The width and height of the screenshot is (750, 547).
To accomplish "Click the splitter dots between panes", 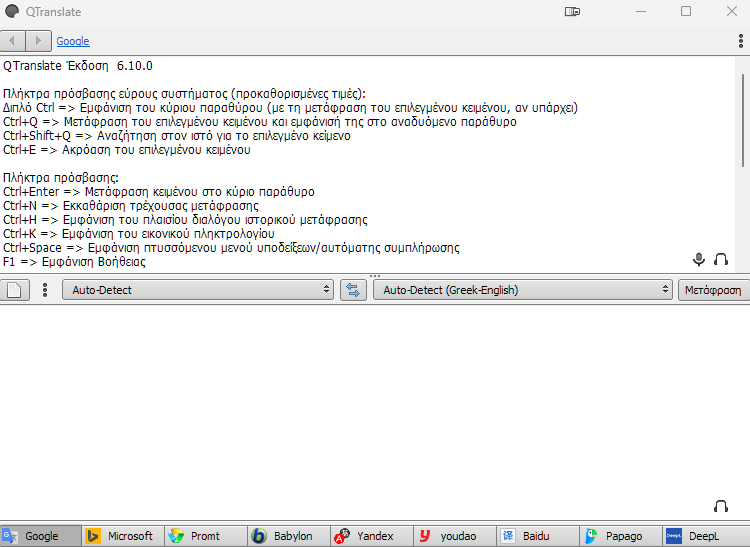I will click(x=375, y=276).
